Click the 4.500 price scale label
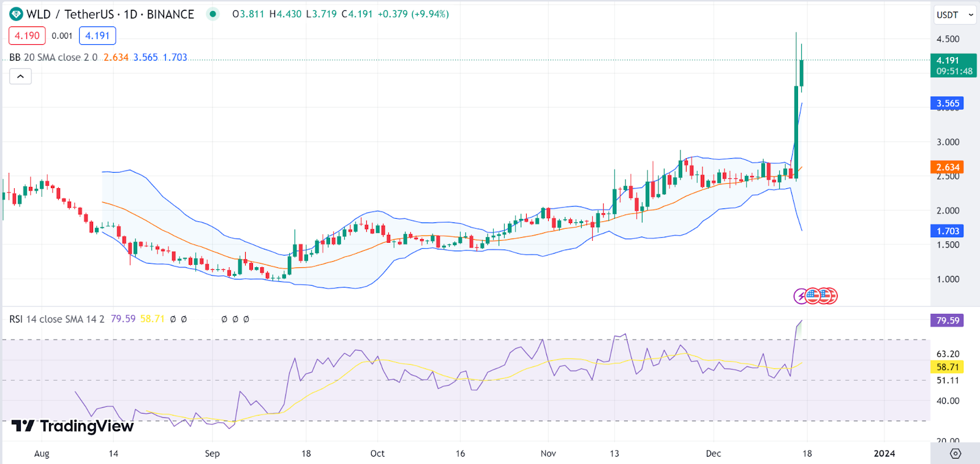 (x=948, y=39)
